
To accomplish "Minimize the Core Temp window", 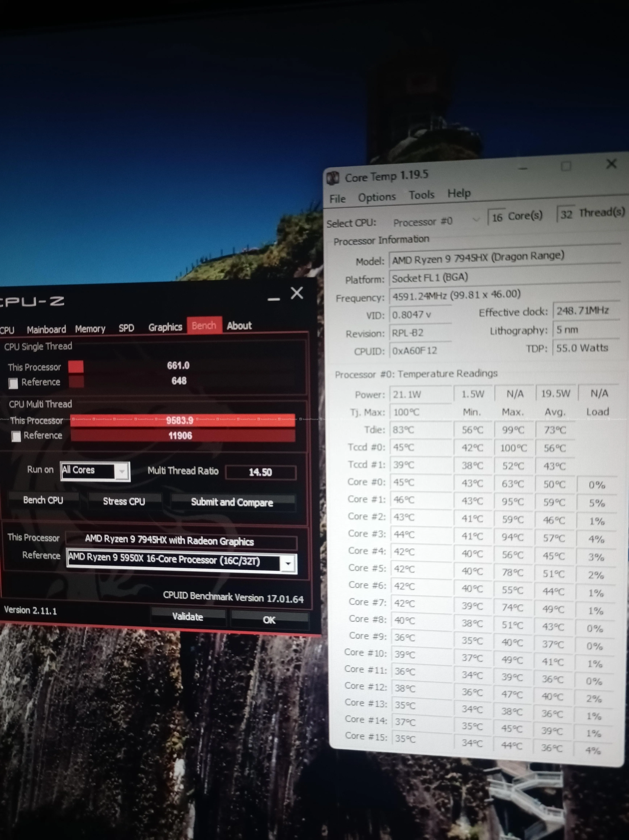I will 523,169.
